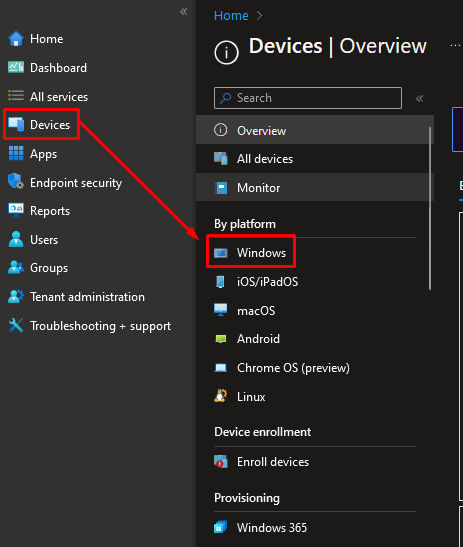The height and width of the screenshot is (547, 463).
Task: Collapse the left navigation sidebar
Action: click(184, 12)
